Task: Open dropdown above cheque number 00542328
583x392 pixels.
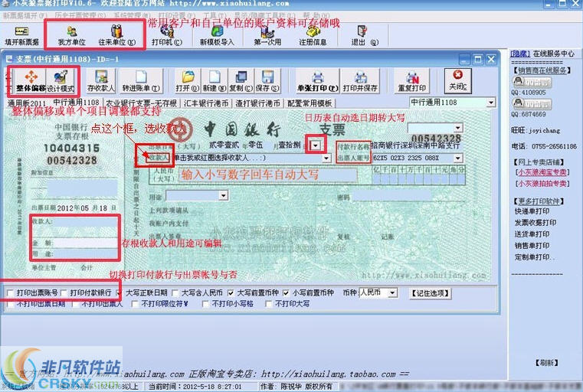Action: [x=458, y=128]
